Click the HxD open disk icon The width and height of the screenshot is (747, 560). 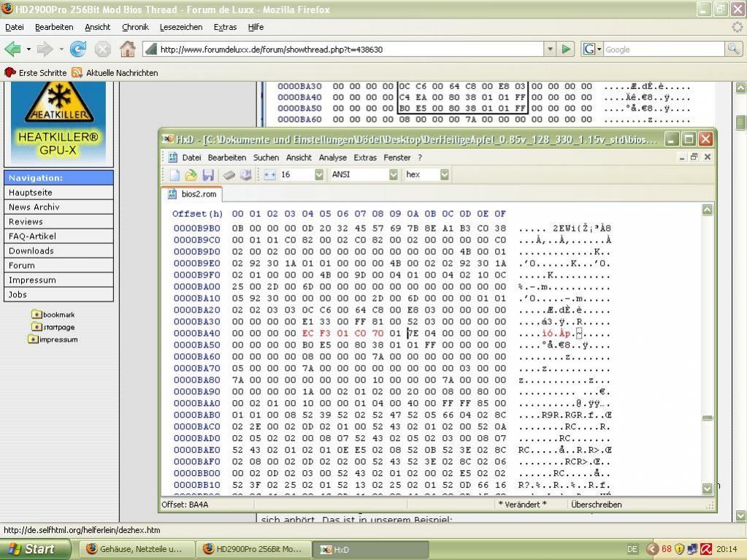pos(245,175)
